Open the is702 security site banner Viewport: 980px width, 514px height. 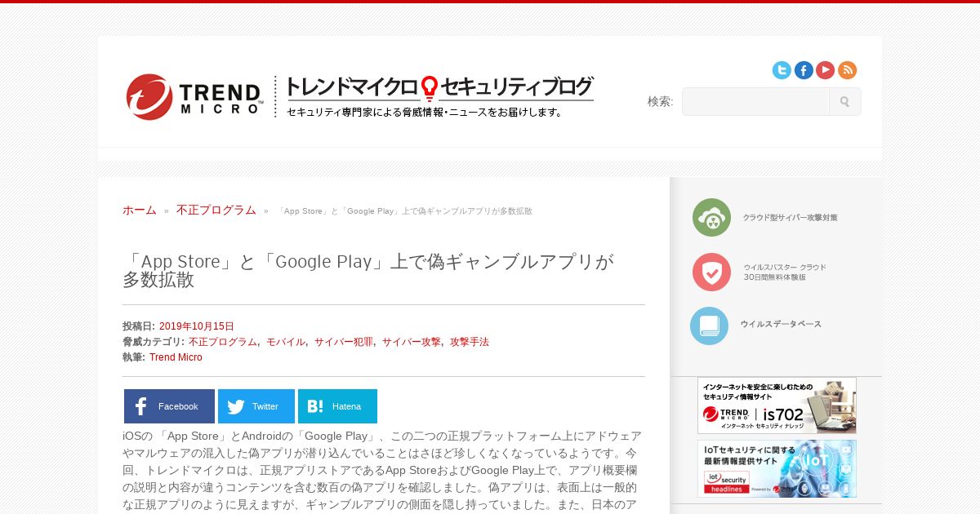click(777, 405)
